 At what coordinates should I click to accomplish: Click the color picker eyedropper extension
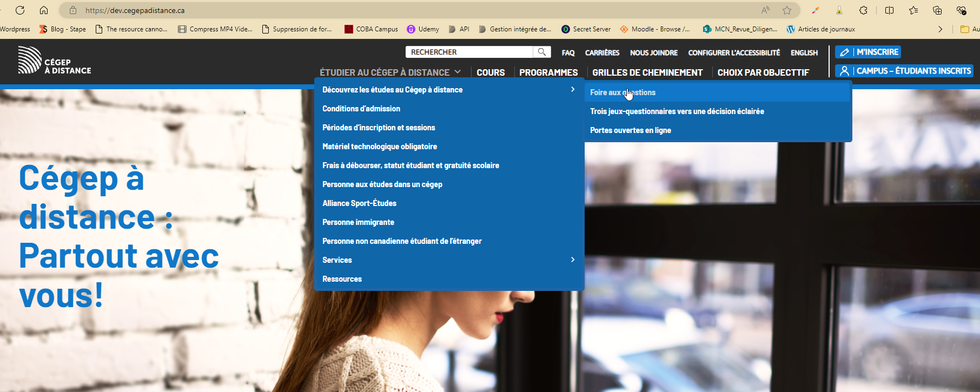point(816,10)
